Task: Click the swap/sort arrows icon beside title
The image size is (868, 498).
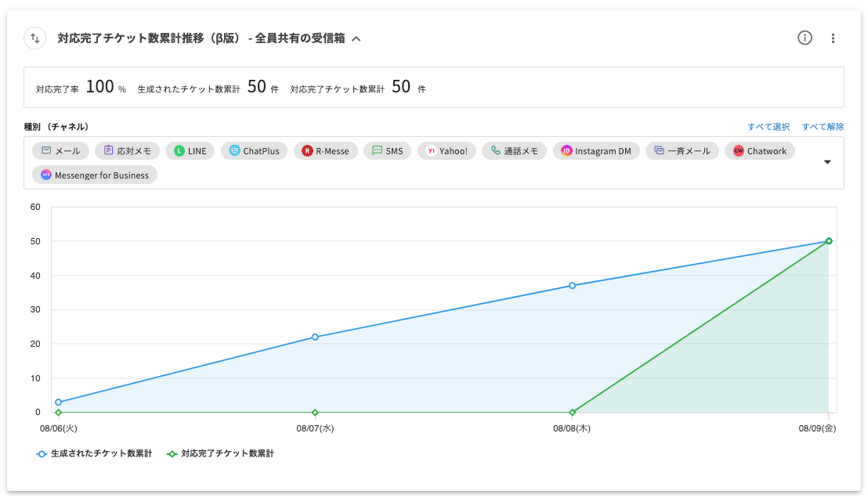Action: pyautogui.click(x=35, y=38)
